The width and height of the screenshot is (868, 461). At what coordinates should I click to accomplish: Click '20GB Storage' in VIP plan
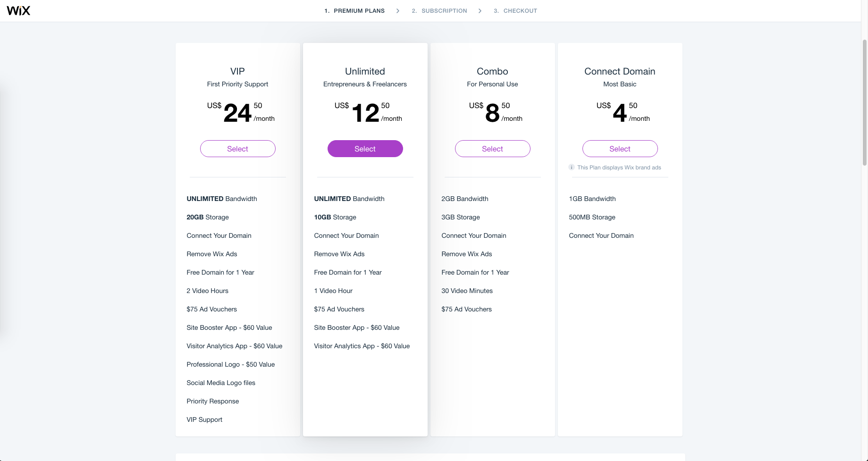point(208,217)
